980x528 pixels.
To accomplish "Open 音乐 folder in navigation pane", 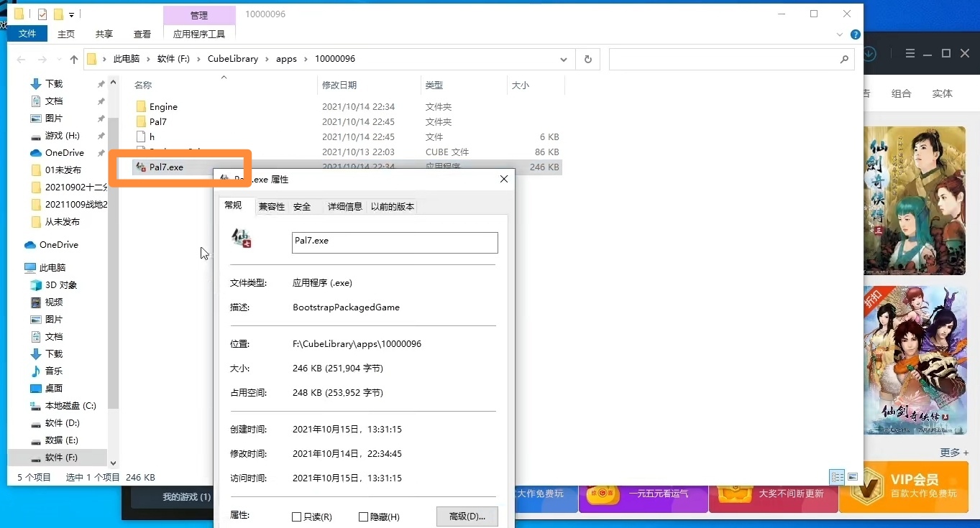I will [54, 371].
